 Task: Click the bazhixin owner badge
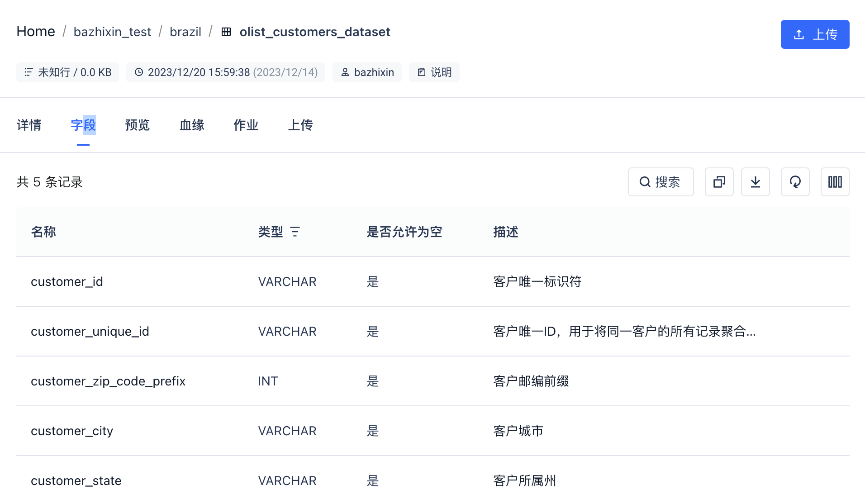(x=367, y=72)
